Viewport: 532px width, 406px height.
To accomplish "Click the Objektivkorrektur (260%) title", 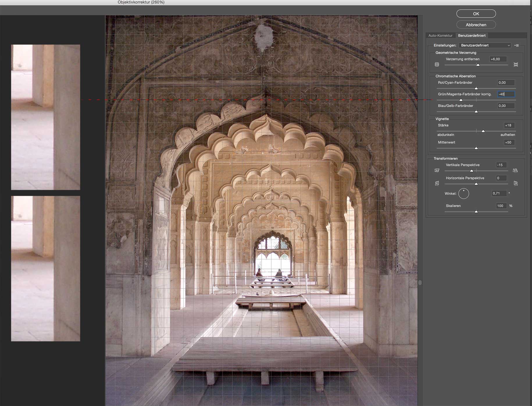I will (x=141, y=2).
